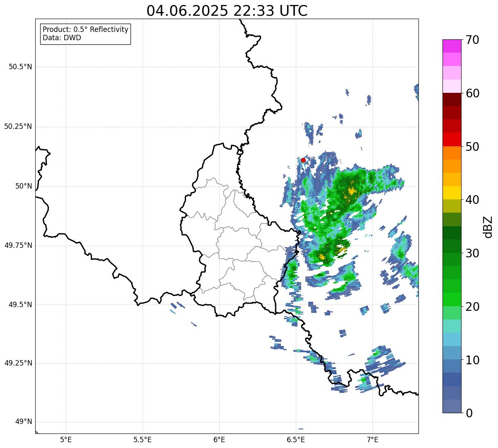
Task: Click the 49°N latitude label
Action: point(24,422)
